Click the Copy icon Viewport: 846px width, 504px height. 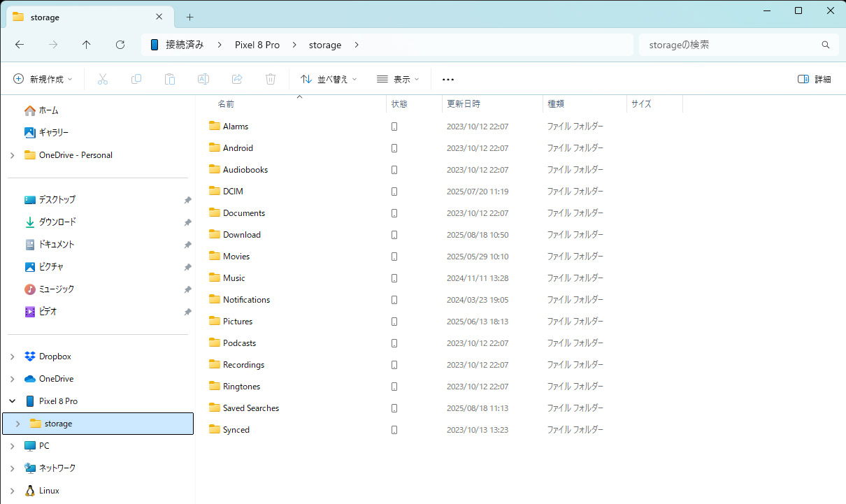tap(136, 79)
